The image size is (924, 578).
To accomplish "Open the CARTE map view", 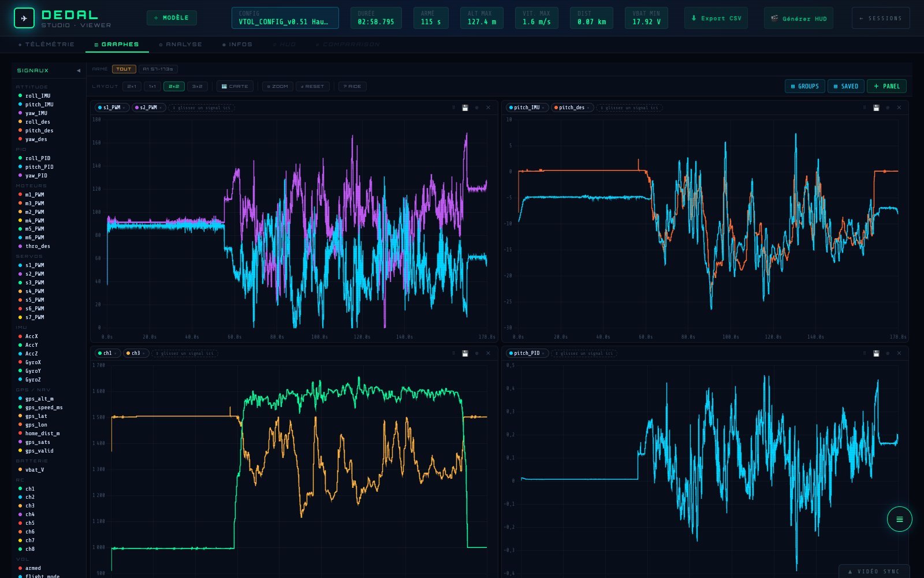I will coord(234,86).
